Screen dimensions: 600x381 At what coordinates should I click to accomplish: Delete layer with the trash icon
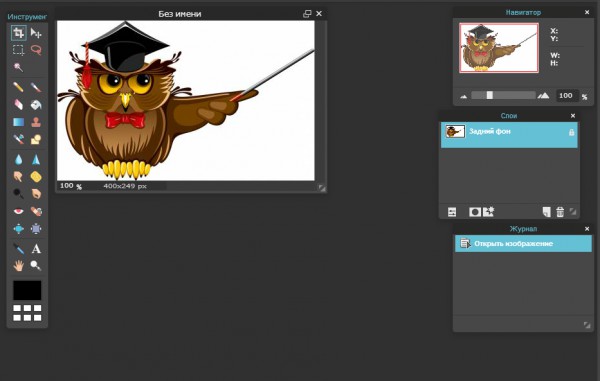(x=560, y=212)
